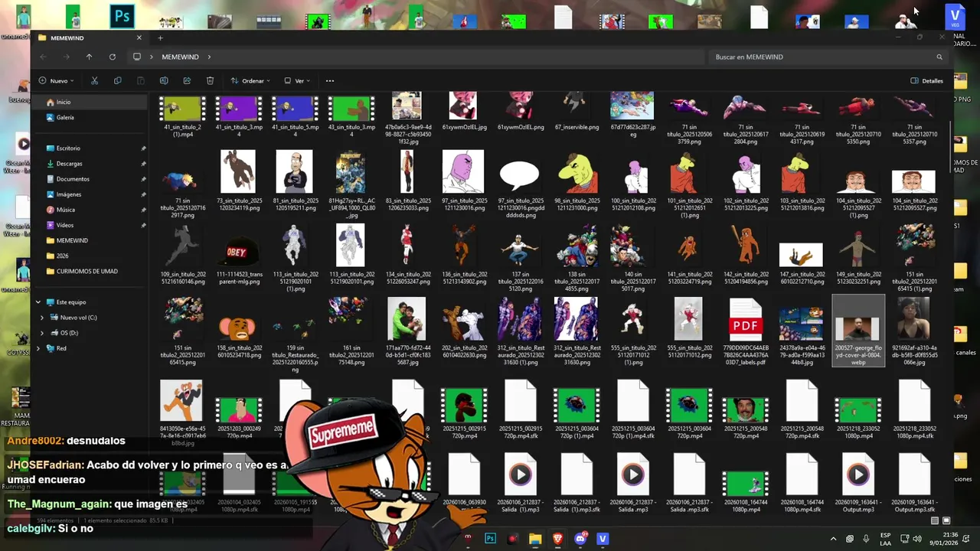Collapse the Este equipo tree node
Image resolution: width=980 pixels, height=551 pixels.
(38, 302)
